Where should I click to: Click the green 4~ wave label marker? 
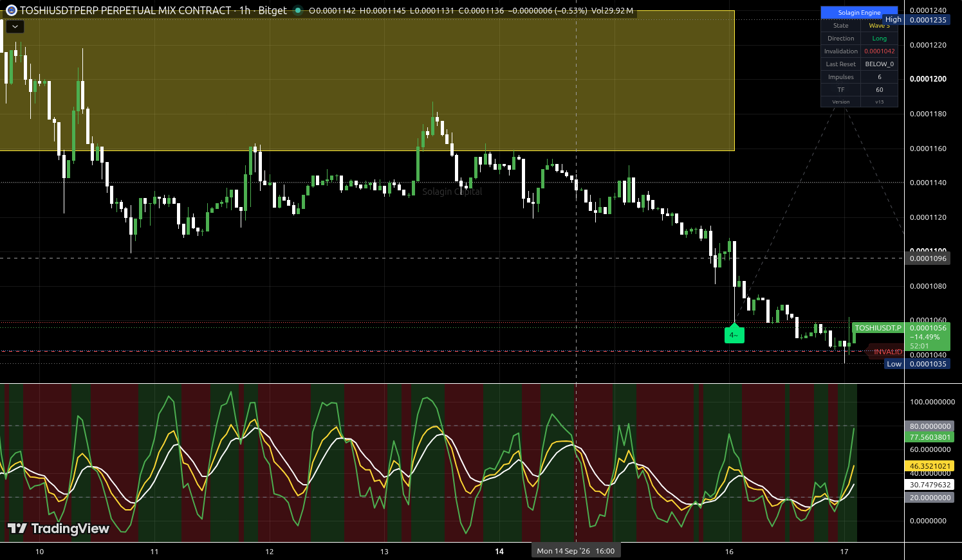[734, 335]
